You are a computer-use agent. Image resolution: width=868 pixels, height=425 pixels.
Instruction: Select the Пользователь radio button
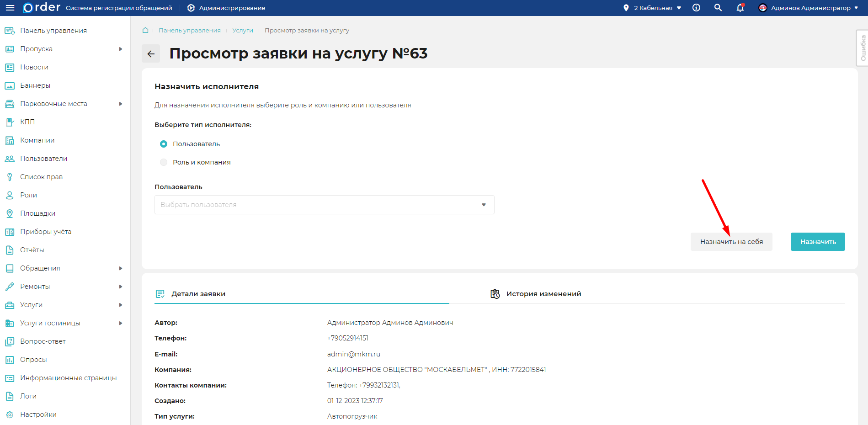coord(163,143)
